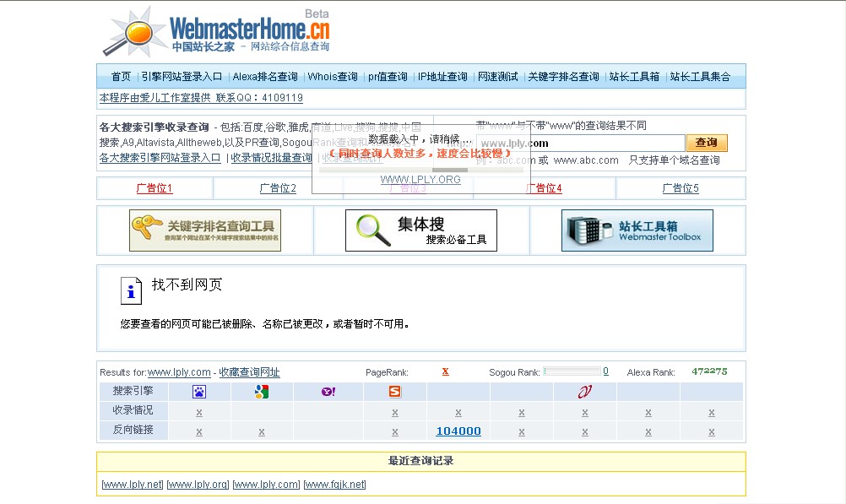Click the 广告位4 link
Screen dimensions: 846x504
click(544, 188)
